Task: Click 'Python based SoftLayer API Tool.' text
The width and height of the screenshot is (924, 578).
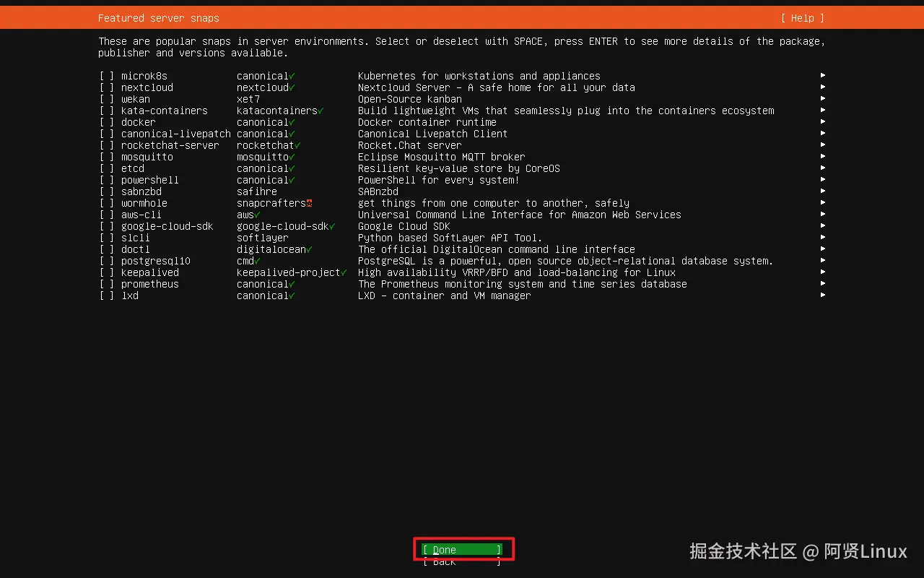Action: tap(450, 238)
